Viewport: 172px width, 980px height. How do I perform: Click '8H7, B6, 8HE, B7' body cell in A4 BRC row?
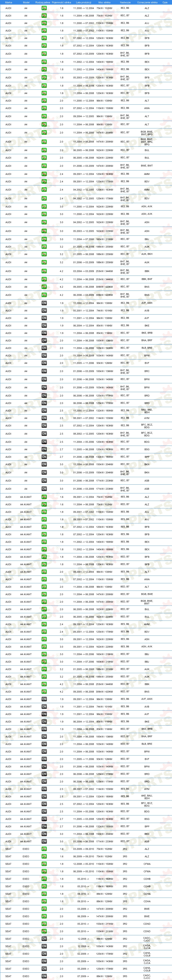125,371
